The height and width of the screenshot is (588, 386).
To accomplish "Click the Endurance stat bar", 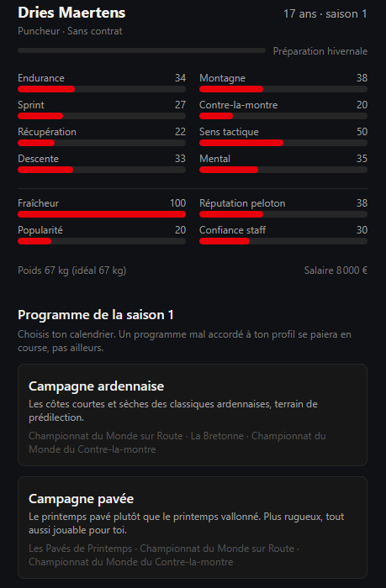I will (x=102, y=89).
